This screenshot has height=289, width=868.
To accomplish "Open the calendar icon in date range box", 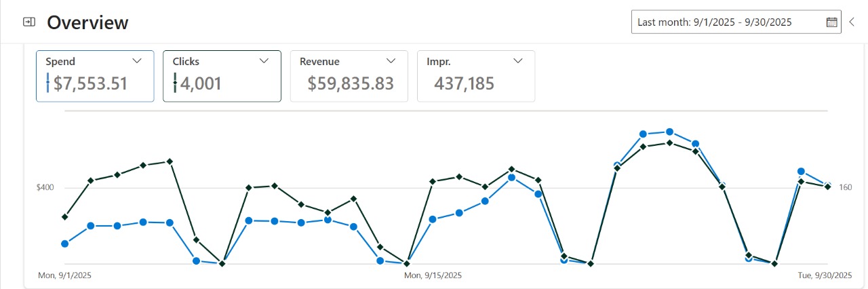I will click(x=832, y=22).
